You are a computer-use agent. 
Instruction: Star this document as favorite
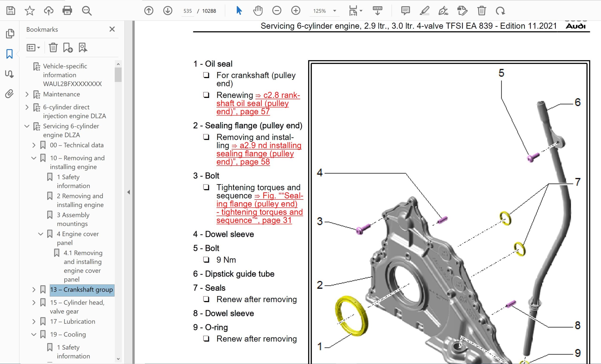click(x=30, y=11)
